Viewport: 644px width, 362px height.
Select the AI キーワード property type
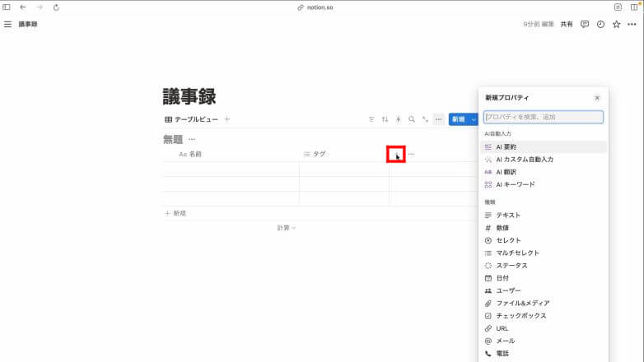[x=543, y=184]
